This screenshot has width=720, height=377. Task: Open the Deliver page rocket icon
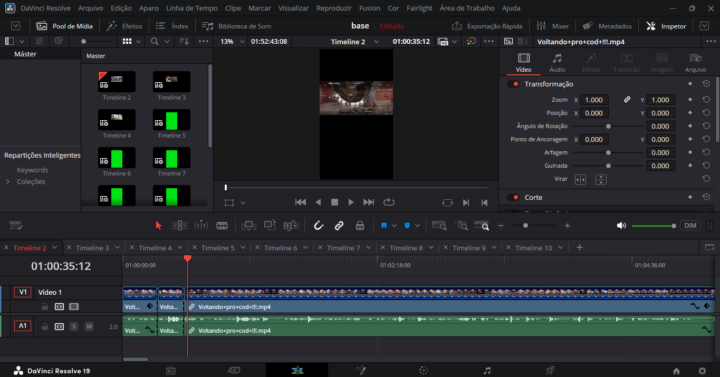point(550,371)
